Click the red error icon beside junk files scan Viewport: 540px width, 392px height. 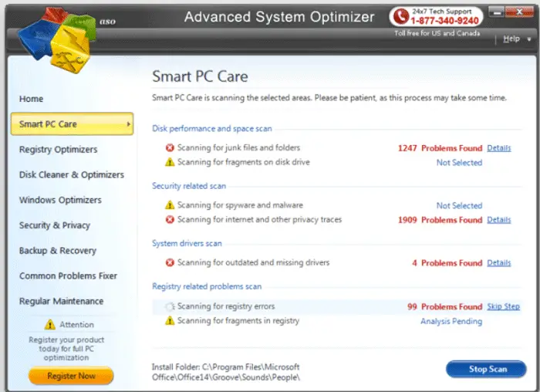click(170, 148)
